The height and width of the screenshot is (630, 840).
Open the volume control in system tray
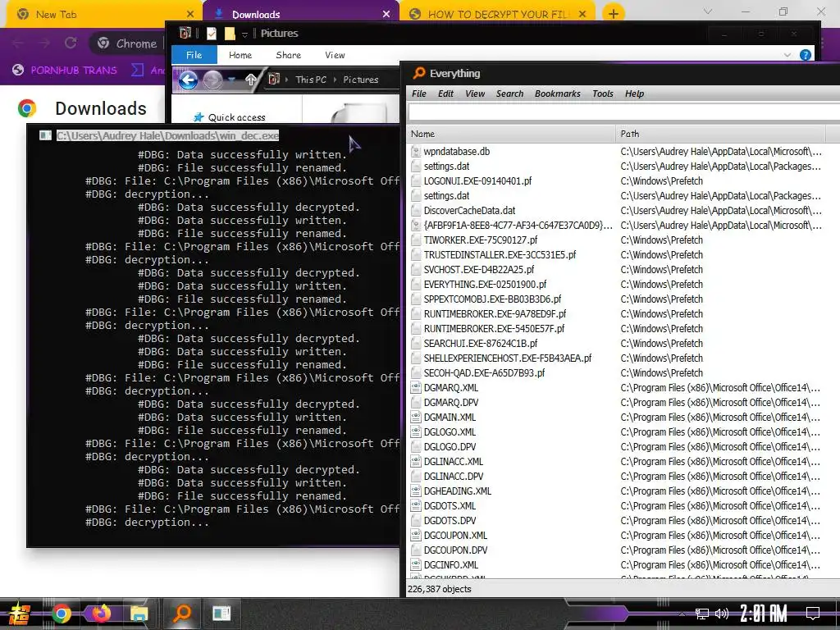click(722, 614)
